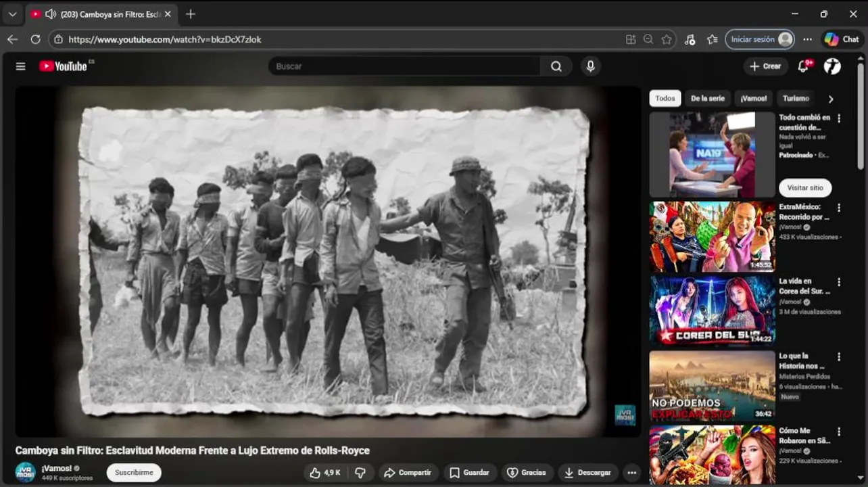Viewport: 868px width, 487px height.
Task: Click the video player area
Action: point(328,261)
